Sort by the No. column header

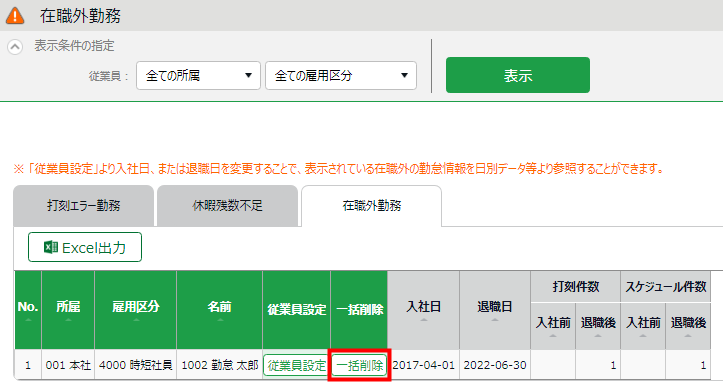pyautogui.click(x=28, y=310)
